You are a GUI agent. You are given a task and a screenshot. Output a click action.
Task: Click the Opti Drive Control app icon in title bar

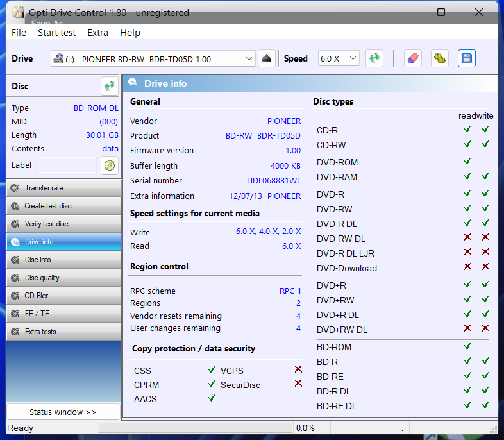point(18,12)
